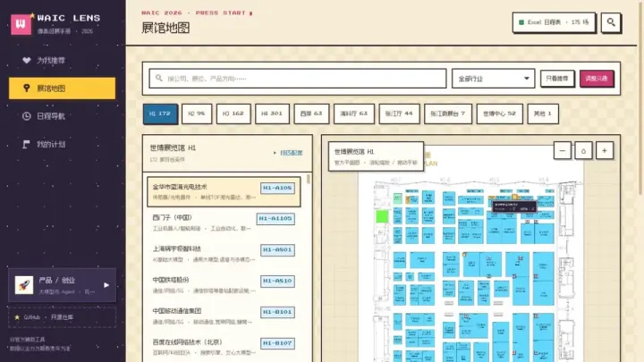Image resolution: width=644 pixels, height=362 pixels.
Task: Select the 中国移动通信集团 exhibitor row
Action: click(224, 316)
